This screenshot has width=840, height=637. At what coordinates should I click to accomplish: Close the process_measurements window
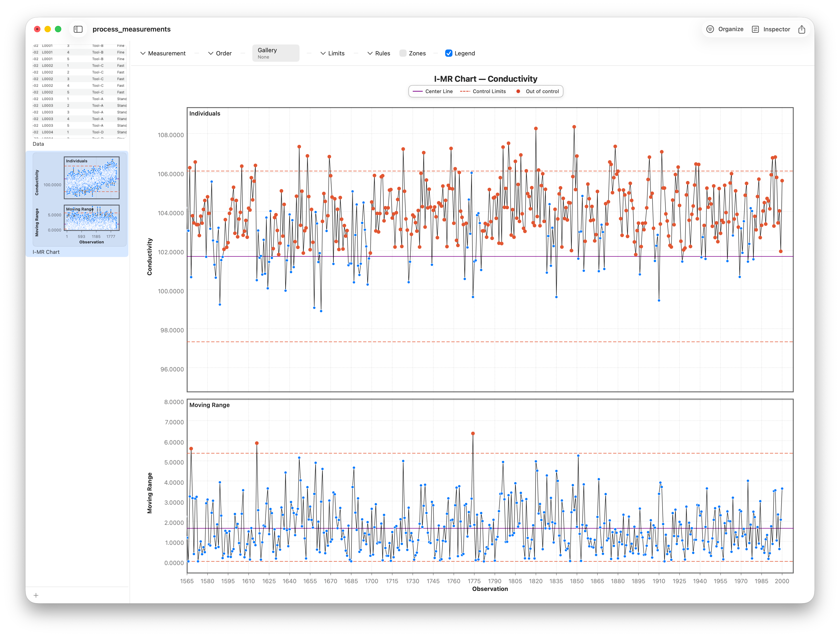(x=37, y=29)
